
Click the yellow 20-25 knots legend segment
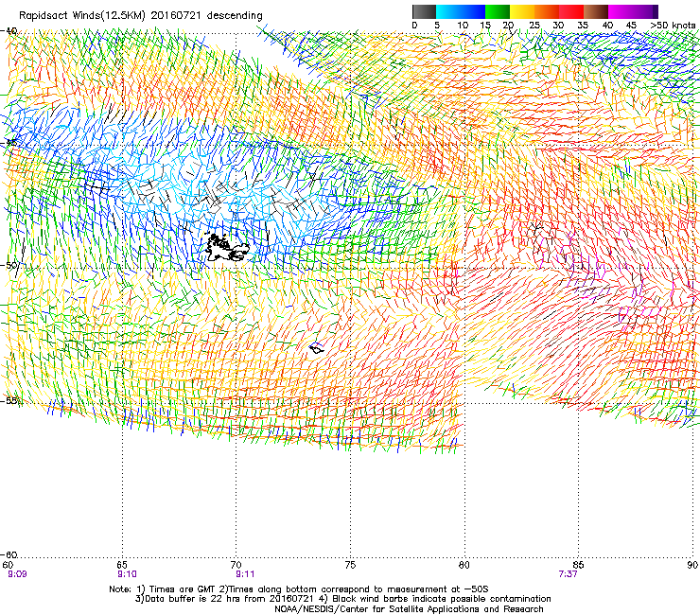pyautogui.click(x=522, y=11)
